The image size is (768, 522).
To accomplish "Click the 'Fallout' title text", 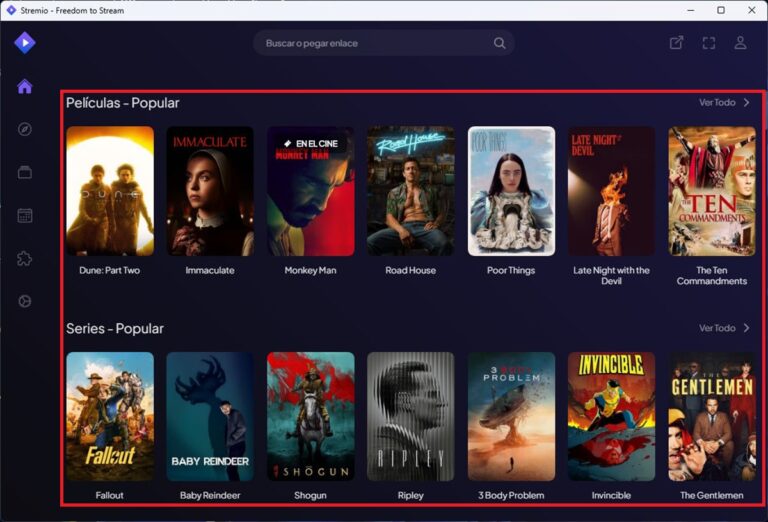I will (x=110, y=496).
